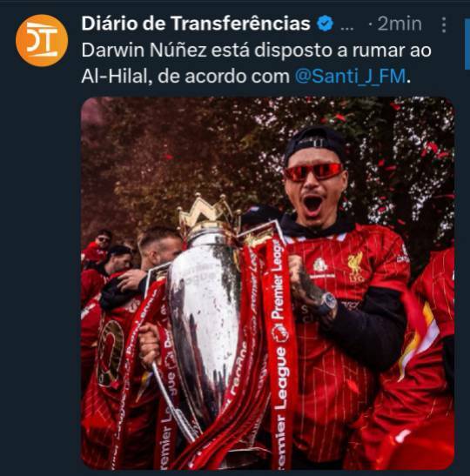Click the Diário de Transferências account name

(x=196, y=23)
